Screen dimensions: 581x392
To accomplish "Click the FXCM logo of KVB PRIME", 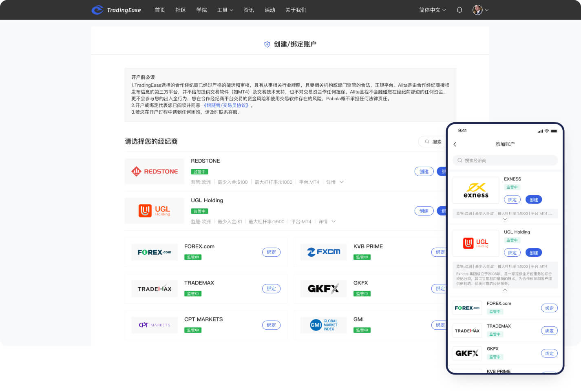I will click(323, 252).
